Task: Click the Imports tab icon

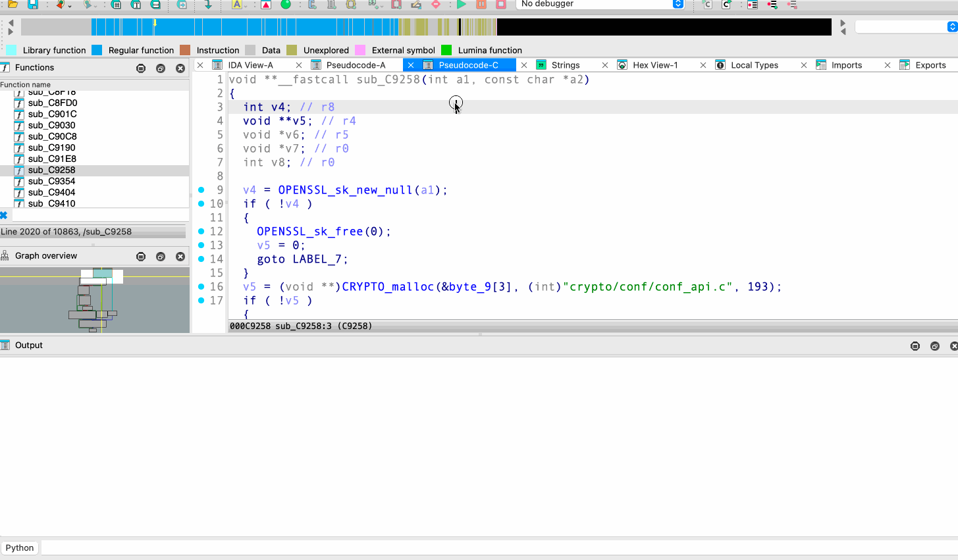Action: (821, 65)
